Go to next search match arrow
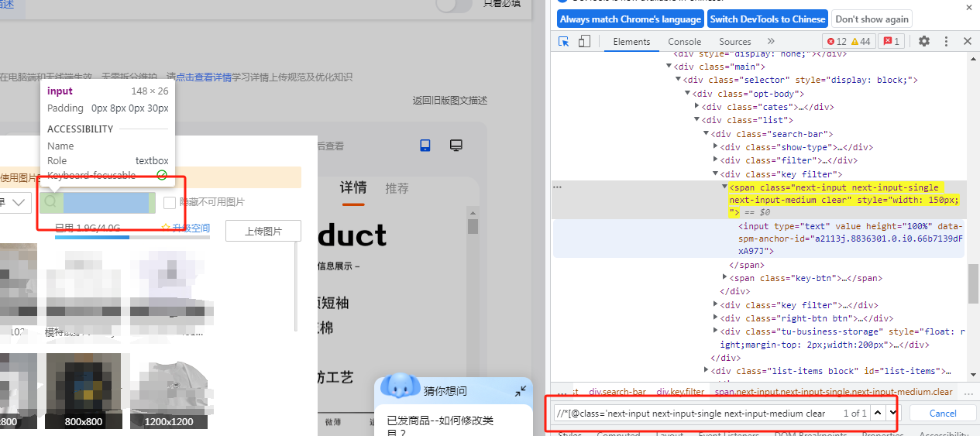This screenshot has height=436, width=980. pyautogui.click(x=893, y=414)
